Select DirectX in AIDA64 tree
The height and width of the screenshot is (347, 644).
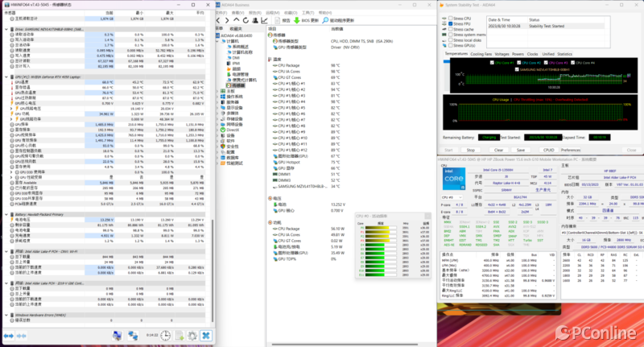point(229,130)
